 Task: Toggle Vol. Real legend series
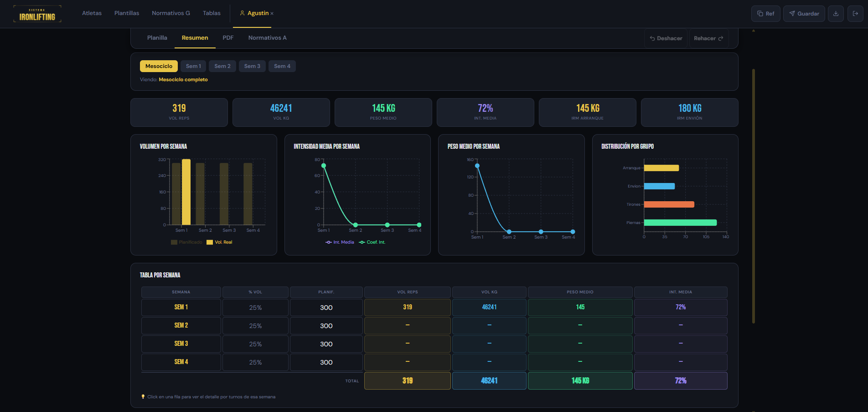219,242
